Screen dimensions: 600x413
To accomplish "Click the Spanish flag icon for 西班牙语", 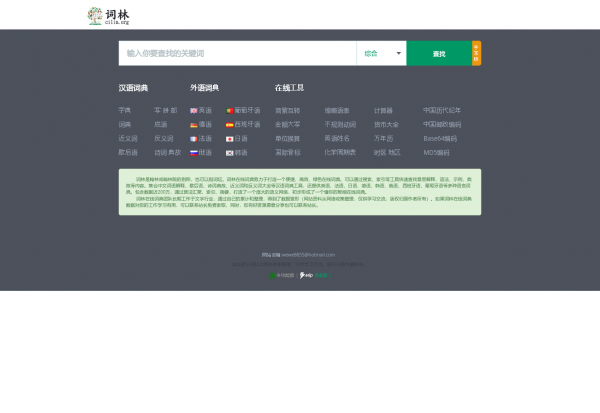I will click(x=230, y=124).
